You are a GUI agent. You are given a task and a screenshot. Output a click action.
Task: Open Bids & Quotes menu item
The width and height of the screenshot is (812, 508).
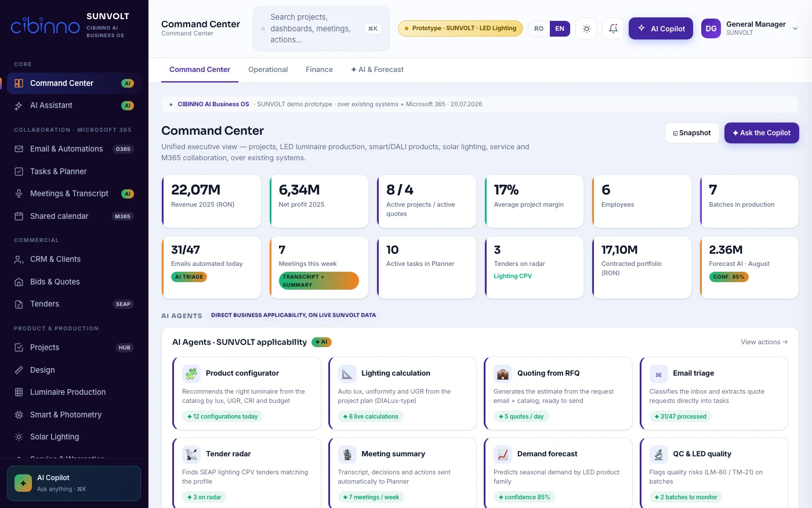[74, 282]
